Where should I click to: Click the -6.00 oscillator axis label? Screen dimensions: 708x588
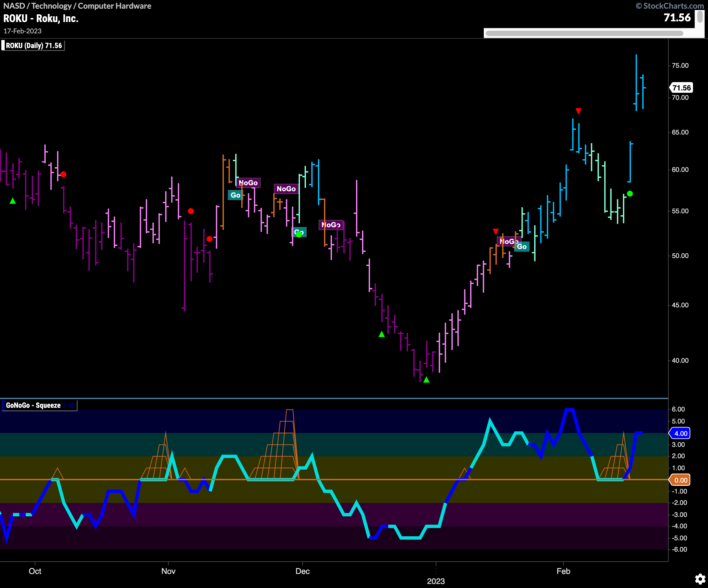pos(679,549)
